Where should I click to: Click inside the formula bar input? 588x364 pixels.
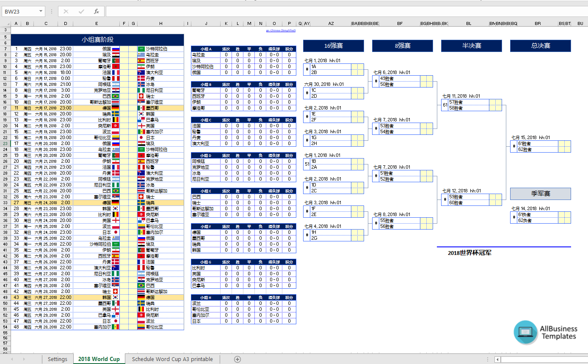tap(339, 11)
